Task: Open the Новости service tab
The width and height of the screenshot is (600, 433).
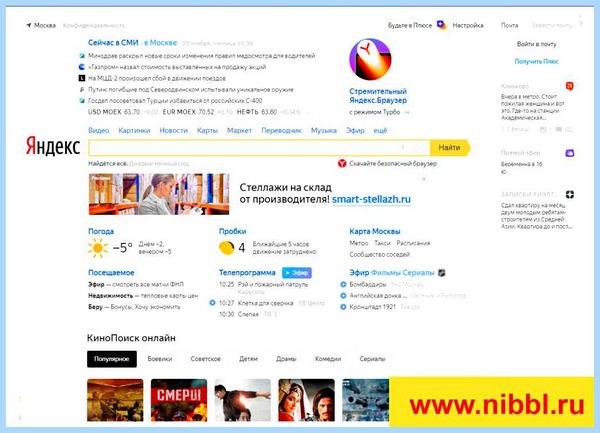Action: pyautogui.click(x=174, y=130)
